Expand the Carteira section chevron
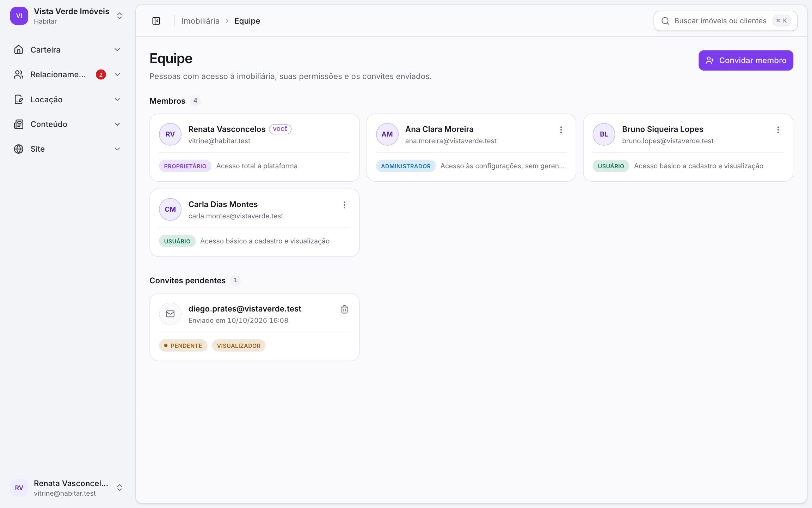812x508 pixels. point(117,50)
